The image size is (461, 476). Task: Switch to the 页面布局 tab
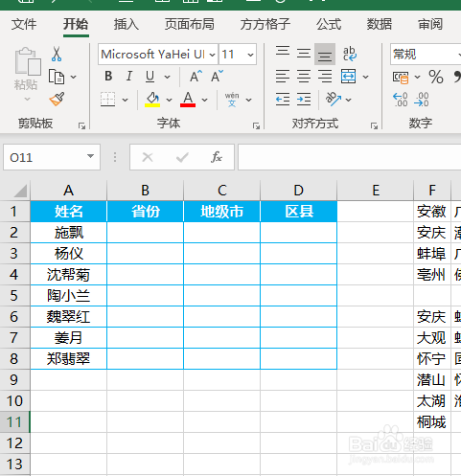click(190, 24)
